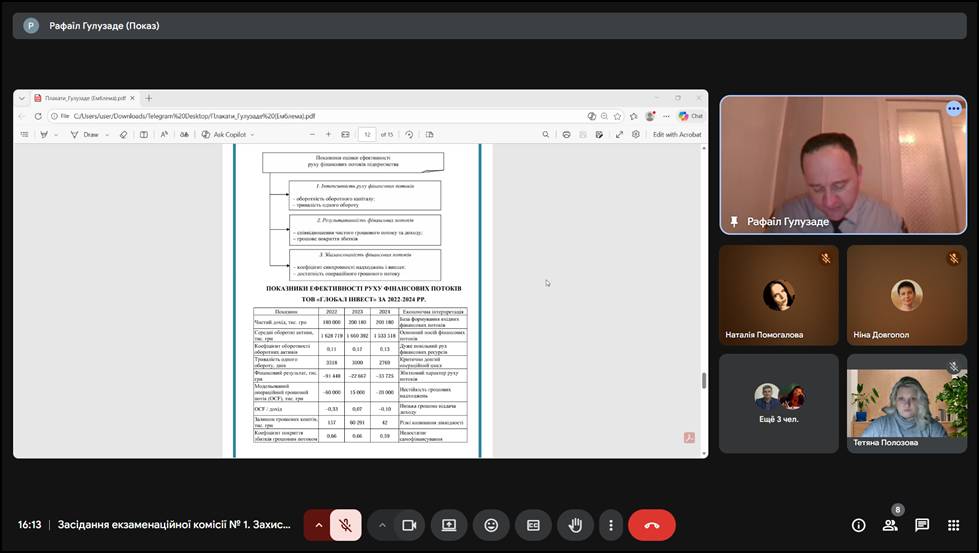Unmute the microphone in the call bar
This screenshot has width=979, height=553.
(x=345, y=525)
